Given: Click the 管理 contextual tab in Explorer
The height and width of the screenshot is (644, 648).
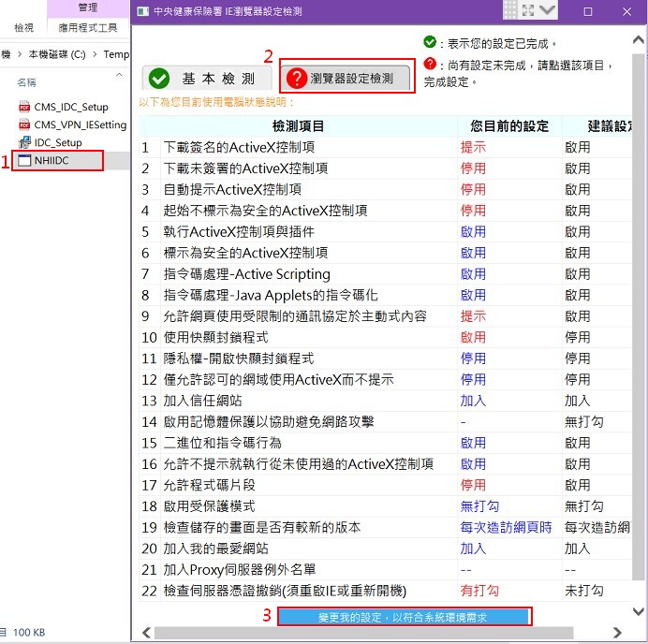Looking at the screenshot, I should click(x=88, y=7).
